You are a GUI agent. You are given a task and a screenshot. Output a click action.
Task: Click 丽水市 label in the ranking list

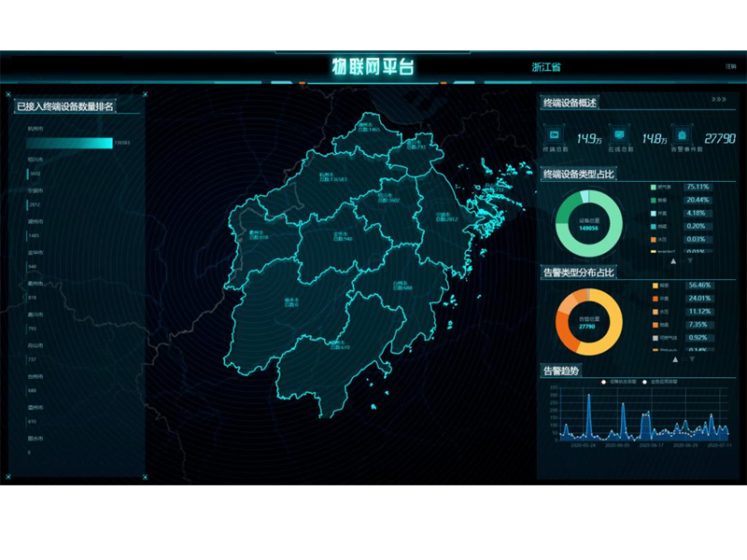pos(35,439)
